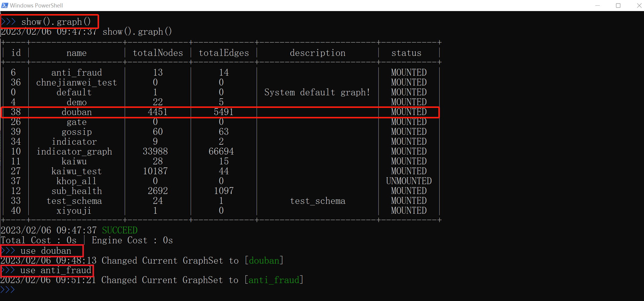Screen dimensions: 644x301
Task: Select the 'chnejianwei_test' graph name
Action: tap(77, 82)
